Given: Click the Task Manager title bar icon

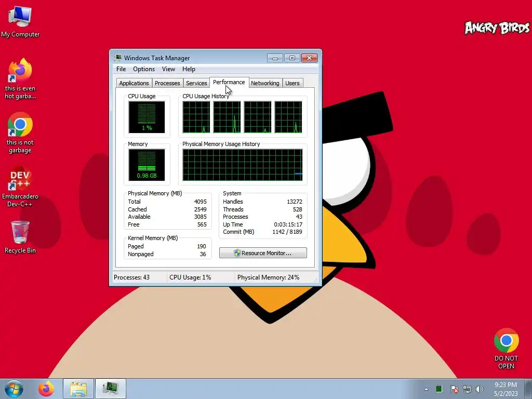Looking at the screenshot, I should tap(118, 58).
